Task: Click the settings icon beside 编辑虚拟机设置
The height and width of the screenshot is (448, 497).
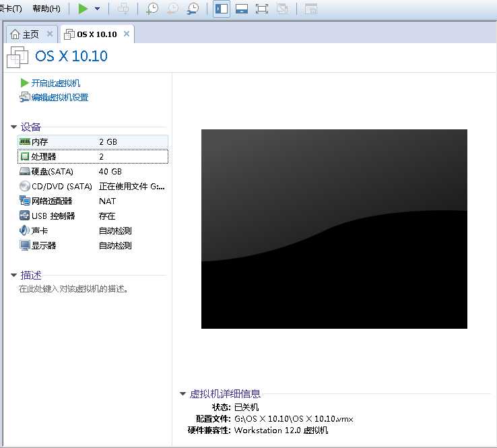Action: point(24,97)
